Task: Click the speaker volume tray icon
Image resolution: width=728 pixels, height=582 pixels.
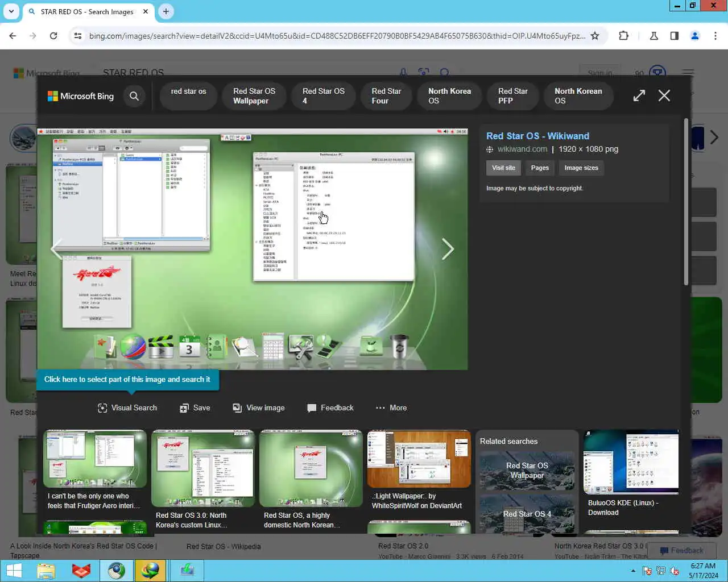Action: point(675,571)
